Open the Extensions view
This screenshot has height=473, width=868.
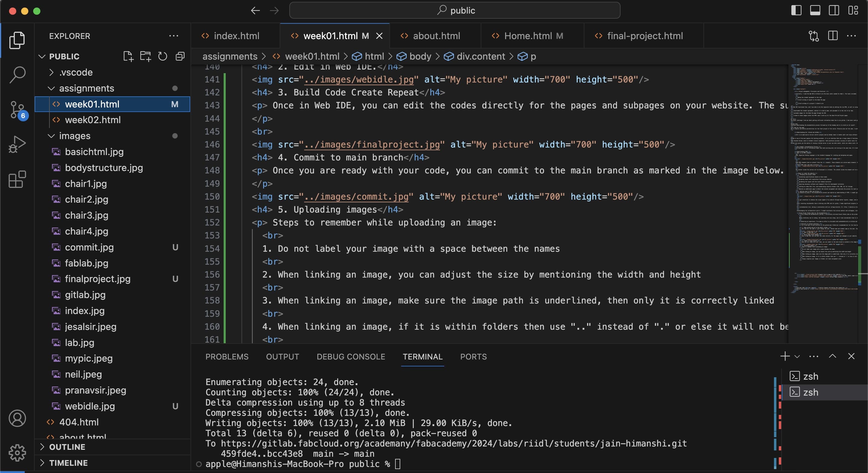click(17, 179)
